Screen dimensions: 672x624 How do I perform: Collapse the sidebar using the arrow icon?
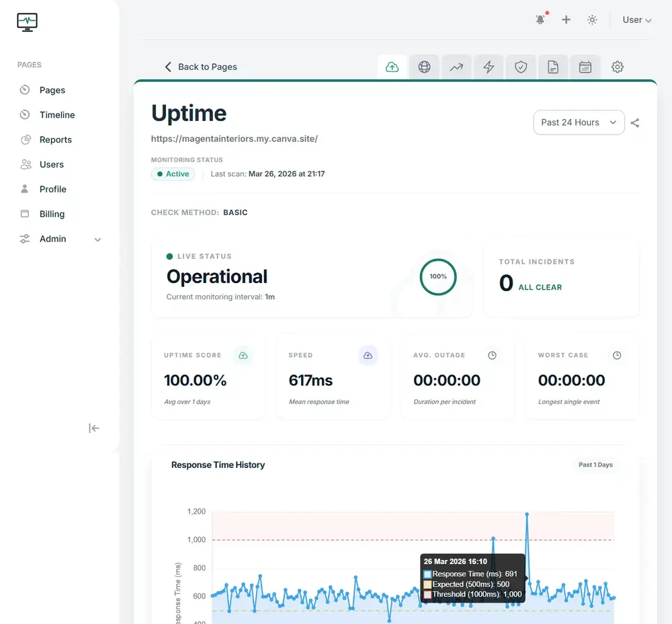point(94,428)
